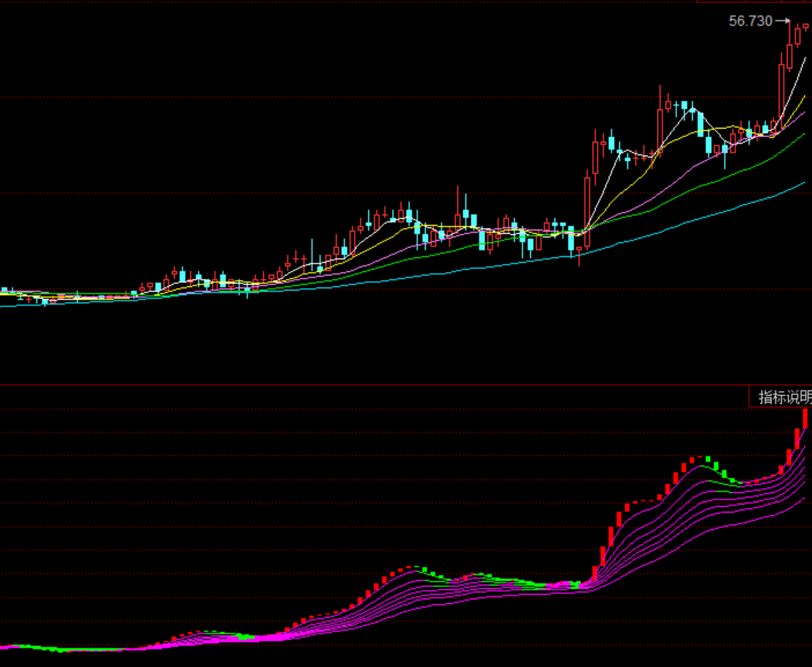Click the arrow beside the 56.730 label

782,21
